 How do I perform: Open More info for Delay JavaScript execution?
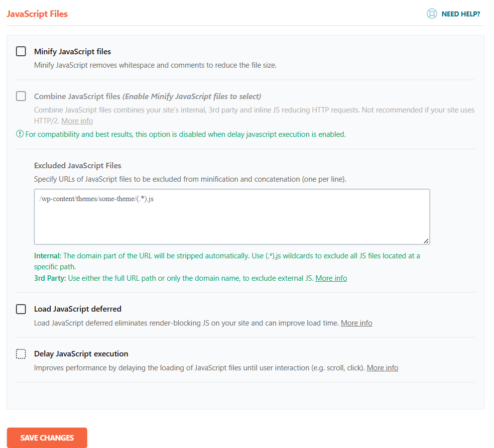pyautogui.click(x=382, y=368)
